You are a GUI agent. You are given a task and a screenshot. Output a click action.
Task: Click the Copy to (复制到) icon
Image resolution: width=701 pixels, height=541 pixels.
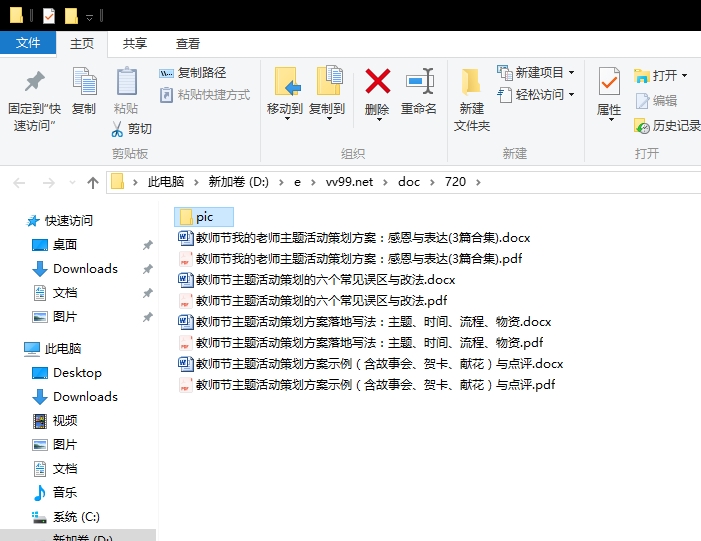(329, 80)
